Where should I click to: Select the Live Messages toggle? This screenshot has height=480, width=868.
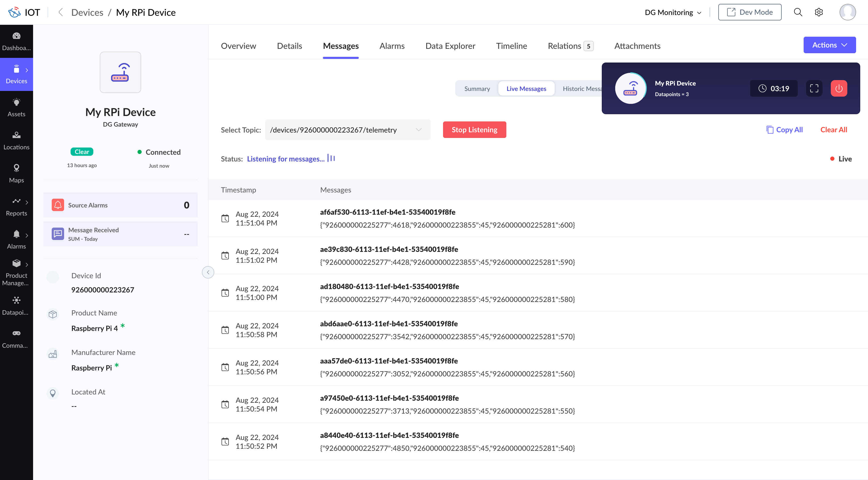coord(526,89)
